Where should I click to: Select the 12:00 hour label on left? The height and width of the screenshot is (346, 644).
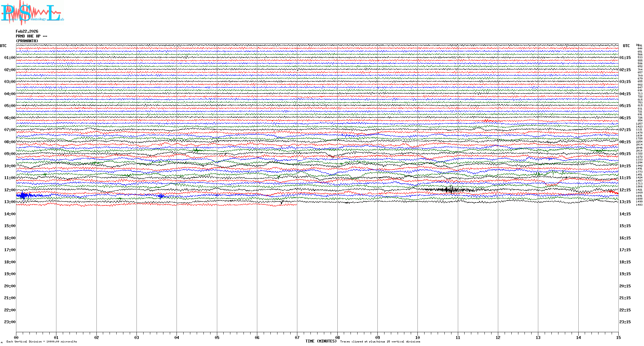pyautogui.click(x=10, y=190)
